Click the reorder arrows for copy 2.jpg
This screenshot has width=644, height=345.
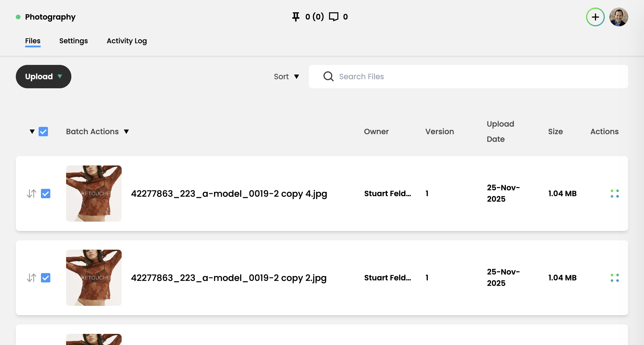pyautogui.click(x=32, y=278)
